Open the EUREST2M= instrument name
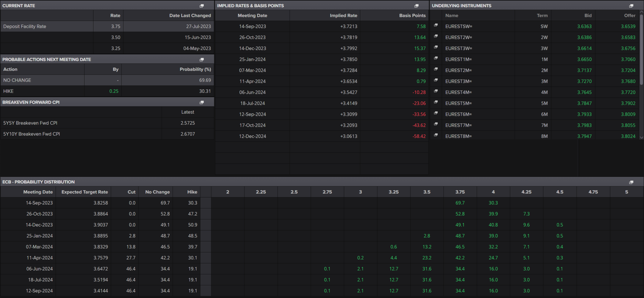The image size is (644, 298). pos(459,70)
